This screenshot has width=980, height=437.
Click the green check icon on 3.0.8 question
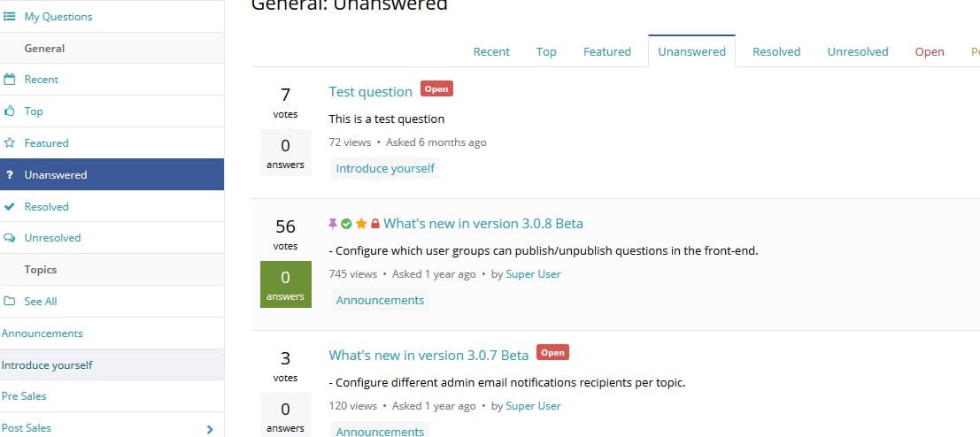[346, 224]
